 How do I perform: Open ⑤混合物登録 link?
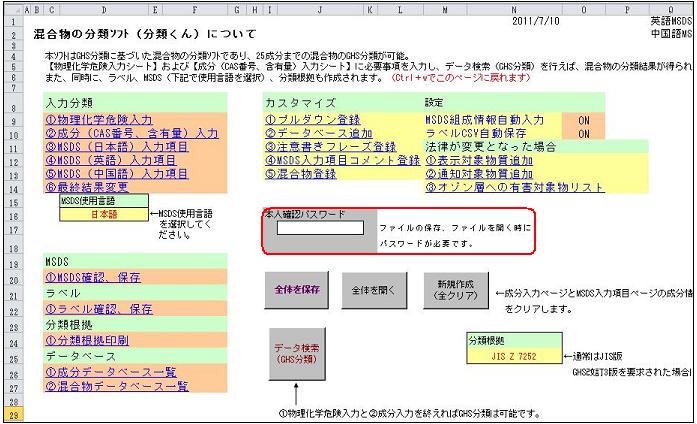[x=300, y=173]
